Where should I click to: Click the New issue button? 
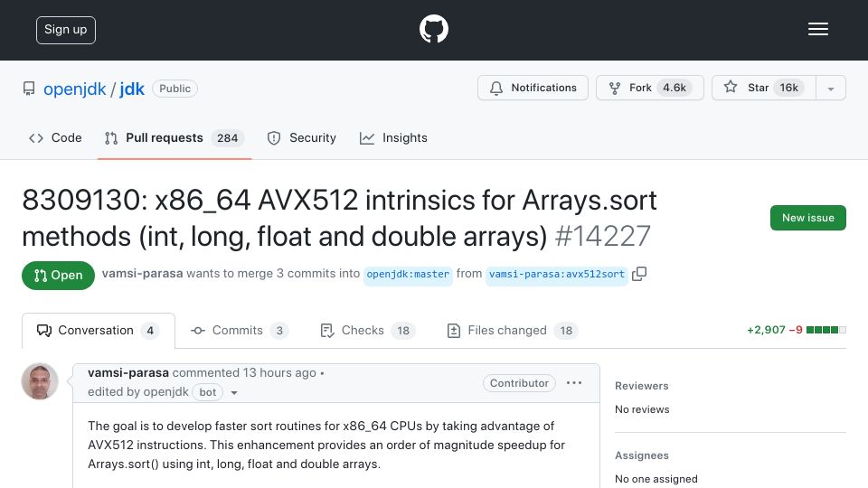click(807, 218)
